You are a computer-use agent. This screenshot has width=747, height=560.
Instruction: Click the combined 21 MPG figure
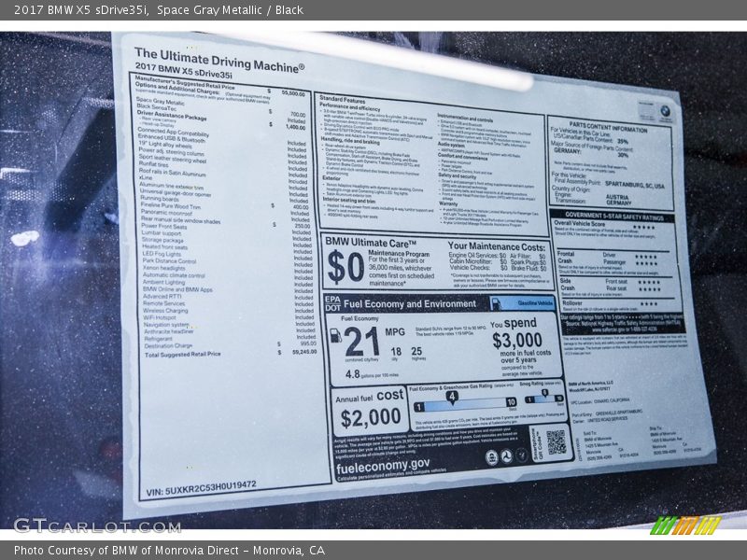pyautogui.click(x=361, y=342)
